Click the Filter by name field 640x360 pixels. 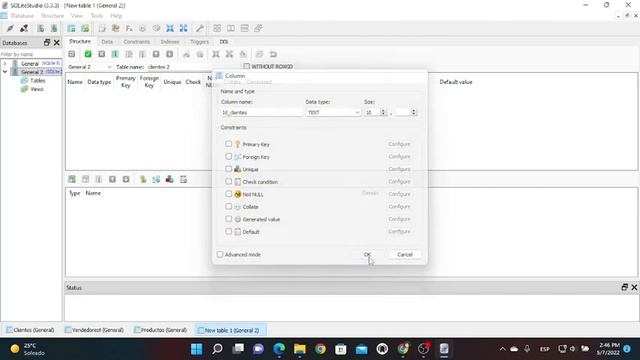(31, 54)
